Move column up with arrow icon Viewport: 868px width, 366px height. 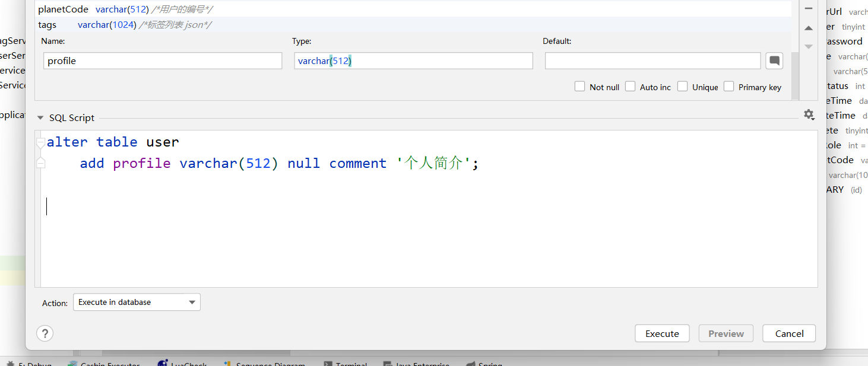(x=809, y=28)
